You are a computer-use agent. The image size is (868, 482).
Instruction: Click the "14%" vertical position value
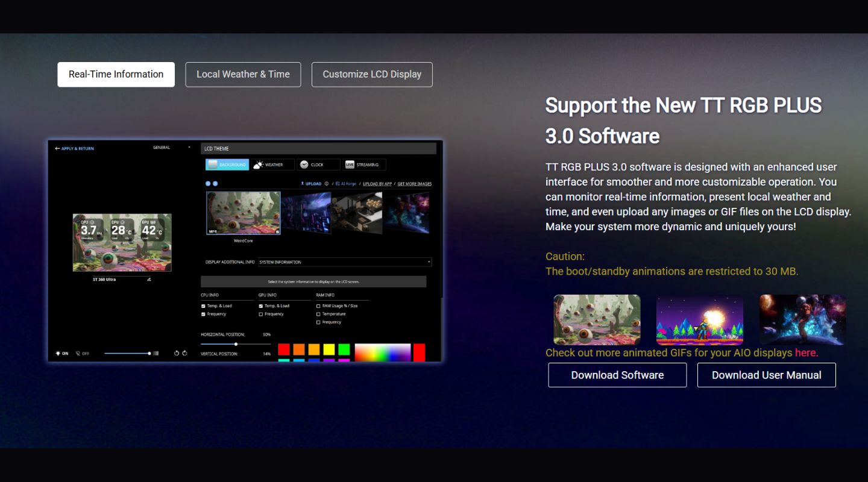[266, 354]
